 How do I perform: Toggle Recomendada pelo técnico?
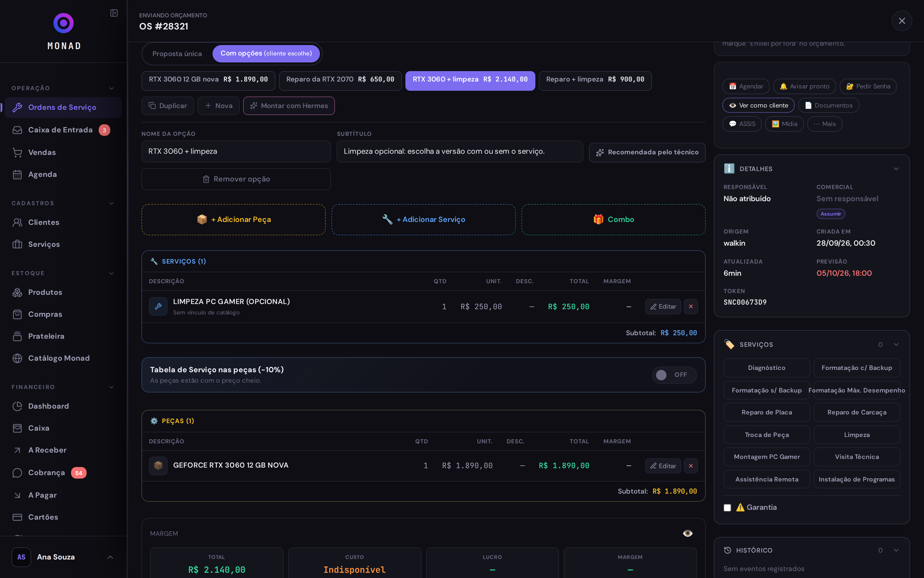tap(647, 152)
